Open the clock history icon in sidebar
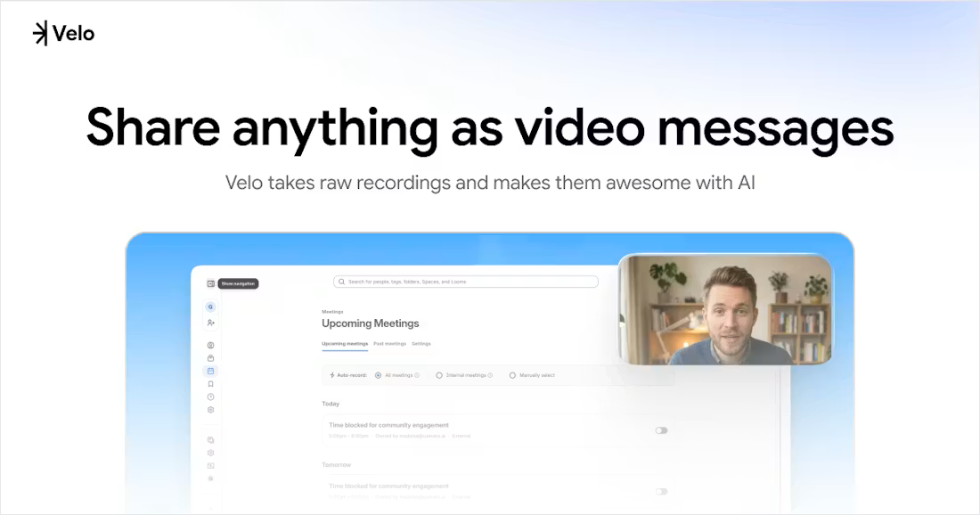Image resolution: width=980 pixels, height=515 pixels. pyautogui.click(x=210, y=396)
